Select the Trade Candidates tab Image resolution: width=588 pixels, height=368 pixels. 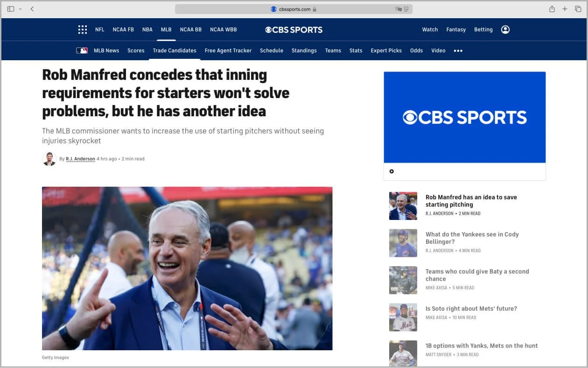175,50
